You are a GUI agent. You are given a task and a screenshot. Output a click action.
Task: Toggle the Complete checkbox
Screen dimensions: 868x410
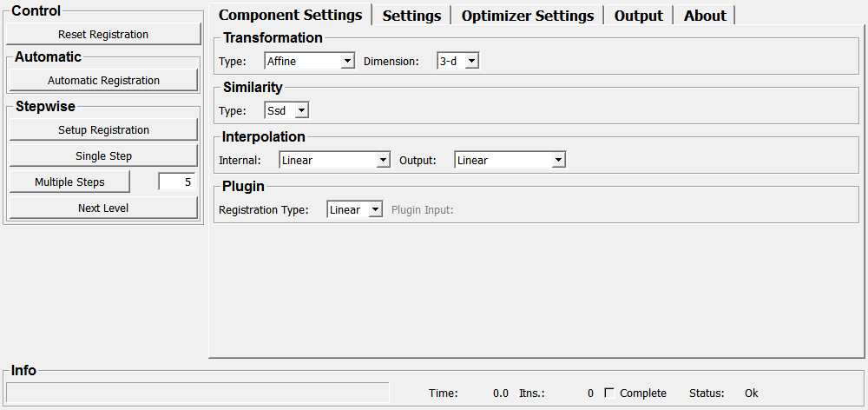[609, 393]
